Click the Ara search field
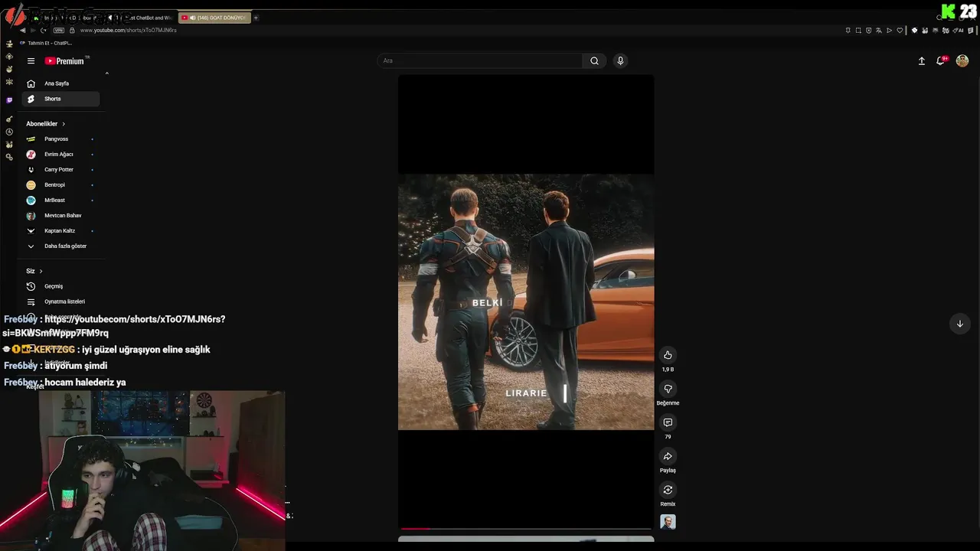This screenshot has width=980, height=551. pos(480,60)
